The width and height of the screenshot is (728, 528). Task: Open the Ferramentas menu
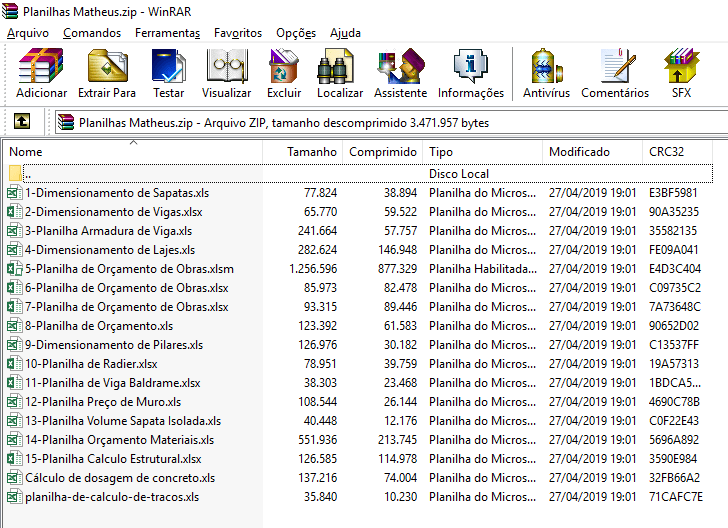point(168,33)
